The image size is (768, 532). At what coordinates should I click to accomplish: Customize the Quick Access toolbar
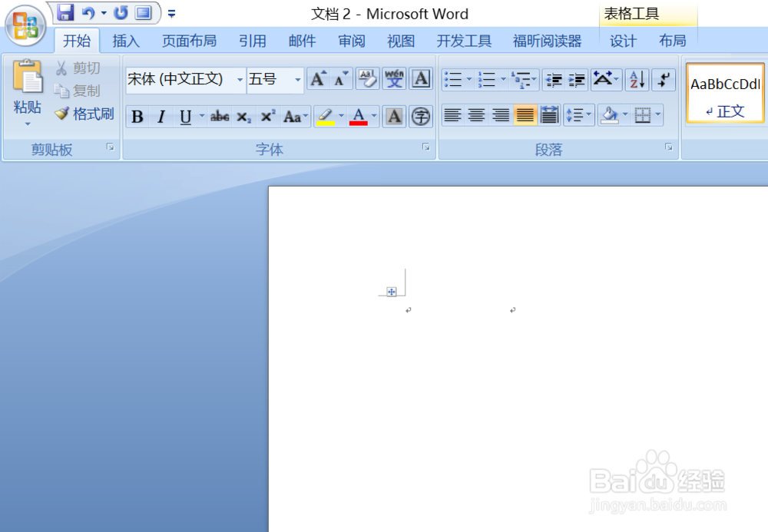(x=171, y=14)
